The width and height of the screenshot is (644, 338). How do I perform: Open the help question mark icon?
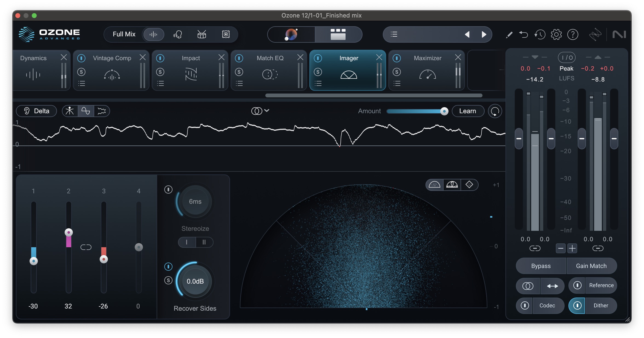[x=573, y=34]
